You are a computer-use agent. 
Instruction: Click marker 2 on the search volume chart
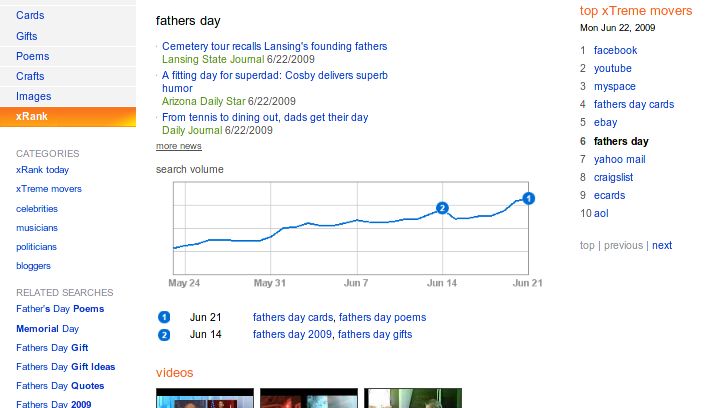tap(442, 208)
